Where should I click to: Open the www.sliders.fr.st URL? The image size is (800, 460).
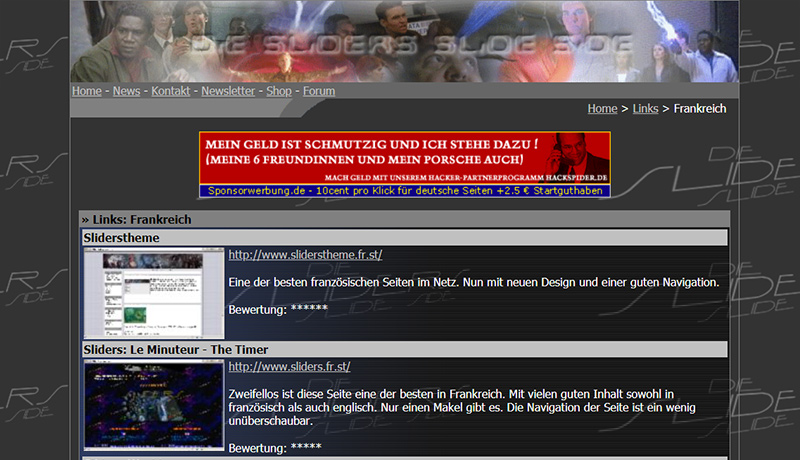pos(289,366)
